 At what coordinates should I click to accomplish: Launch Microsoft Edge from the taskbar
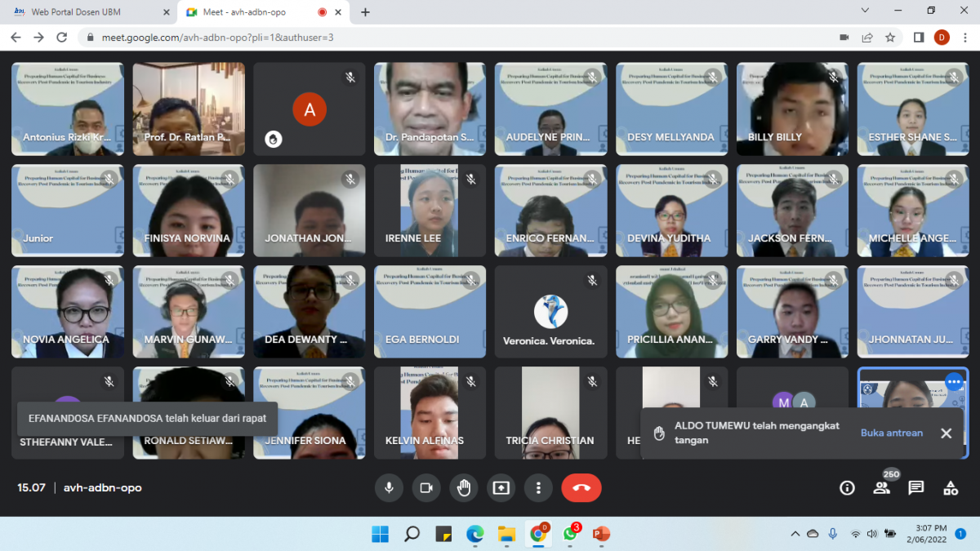coord(475,534)
